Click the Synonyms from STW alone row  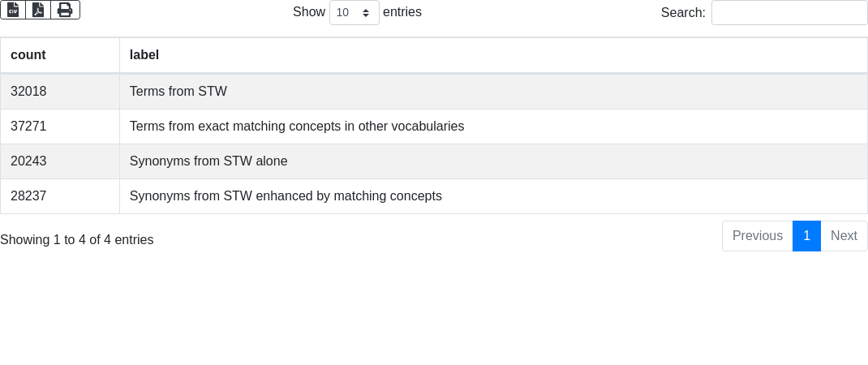coord(208,161)
